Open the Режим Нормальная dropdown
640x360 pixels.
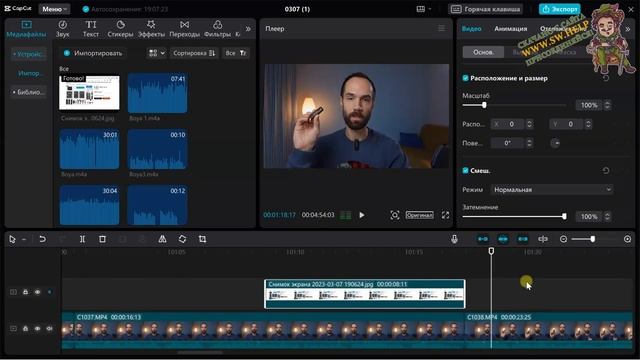(x=552, y=189)
